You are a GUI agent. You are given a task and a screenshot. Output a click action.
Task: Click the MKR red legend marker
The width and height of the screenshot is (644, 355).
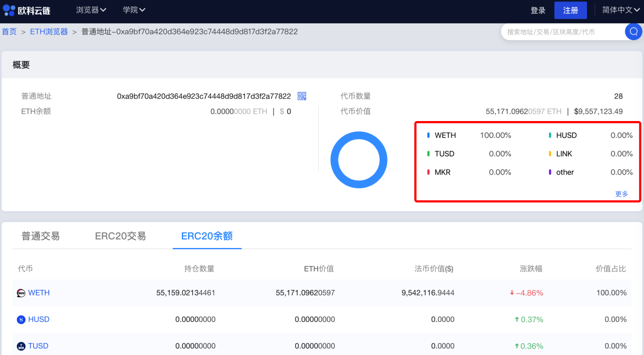pos(428,172)
